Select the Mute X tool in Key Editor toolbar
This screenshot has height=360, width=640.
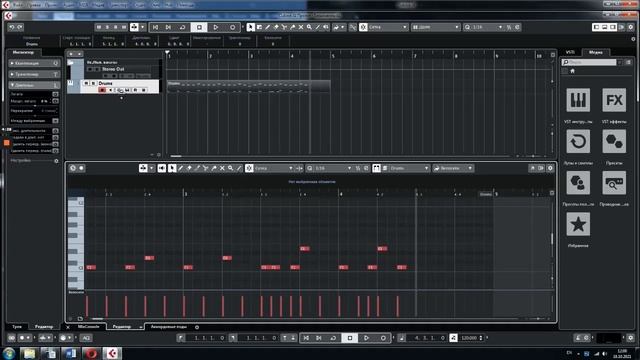(222, 168)
